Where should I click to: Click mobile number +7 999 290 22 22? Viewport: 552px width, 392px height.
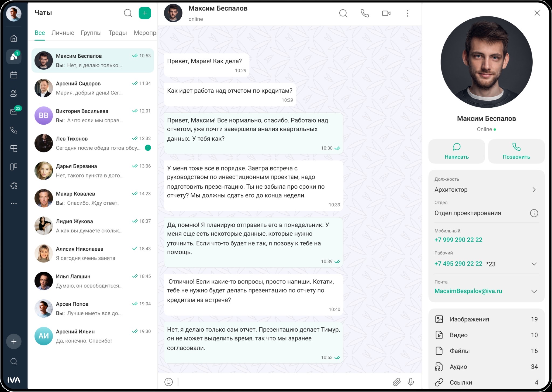(x=458, y=240)
